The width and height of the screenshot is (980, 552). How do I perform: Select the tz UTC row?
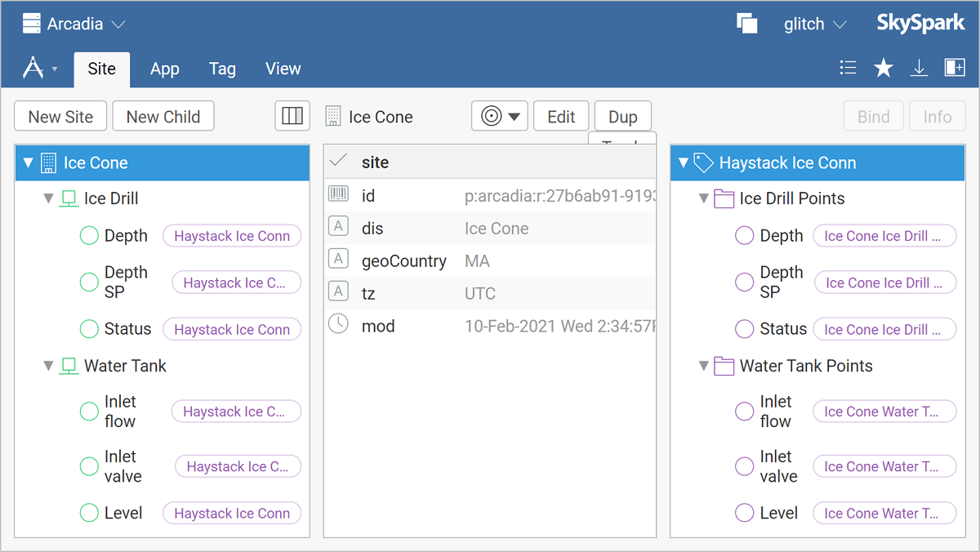click(490, 293)
